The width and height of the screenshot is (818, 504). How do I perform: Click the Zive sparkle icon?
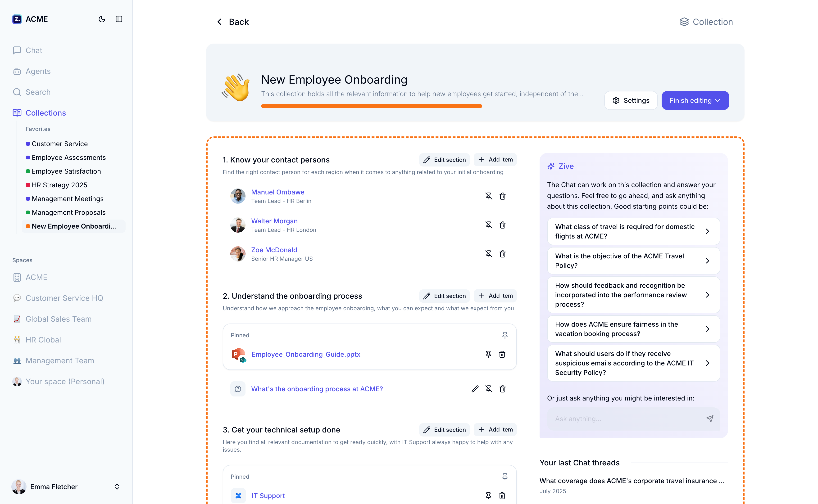click(x=551, y=166)
